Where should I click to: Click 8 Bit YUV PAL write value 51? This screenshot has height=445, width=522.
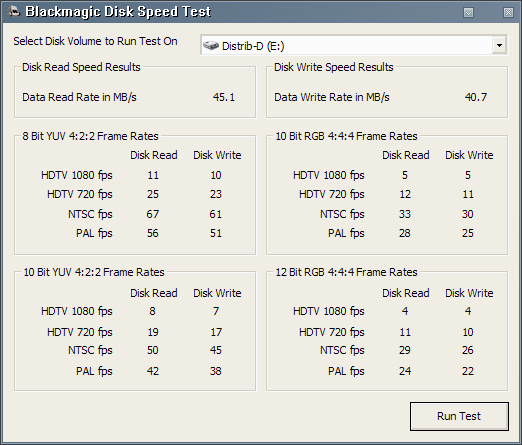216,233
